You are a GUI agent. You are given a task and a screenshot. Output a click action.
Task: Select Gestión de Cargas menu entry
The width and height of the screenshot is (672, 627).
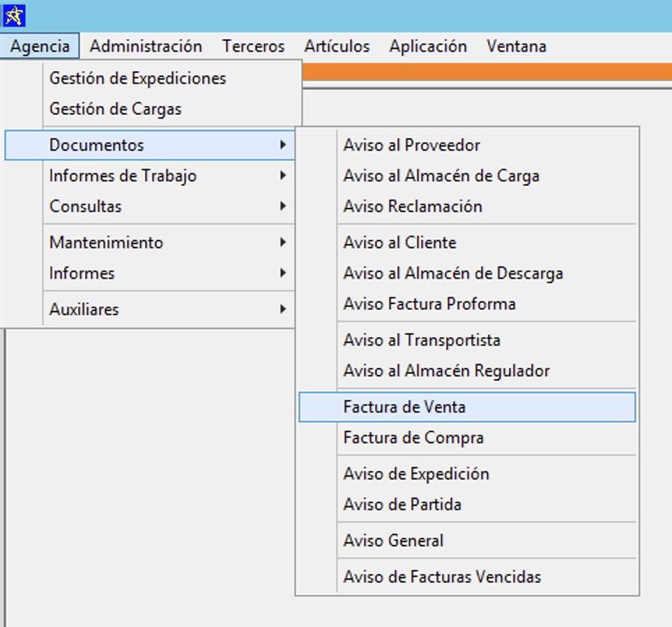[x=115, y=109]
